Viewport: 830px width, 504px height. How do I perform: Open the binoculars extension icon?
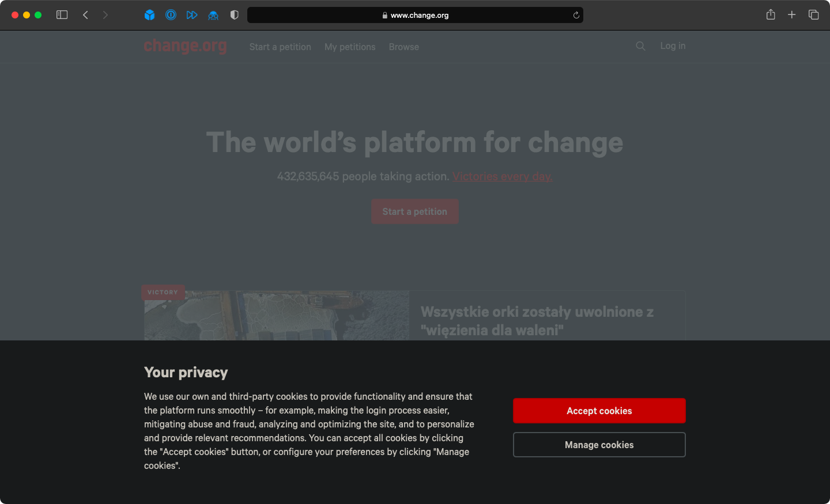(x=213, y=15)
